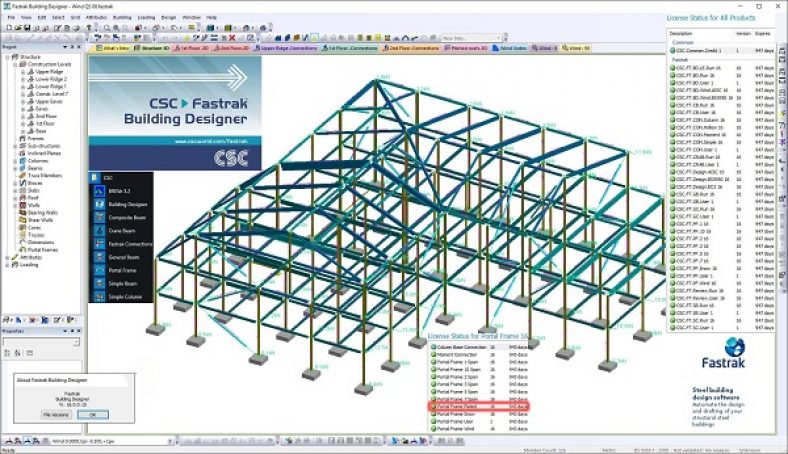Click the Open folder toolbar icon
This screenshot has height=454, width=788.
[18, 28]
